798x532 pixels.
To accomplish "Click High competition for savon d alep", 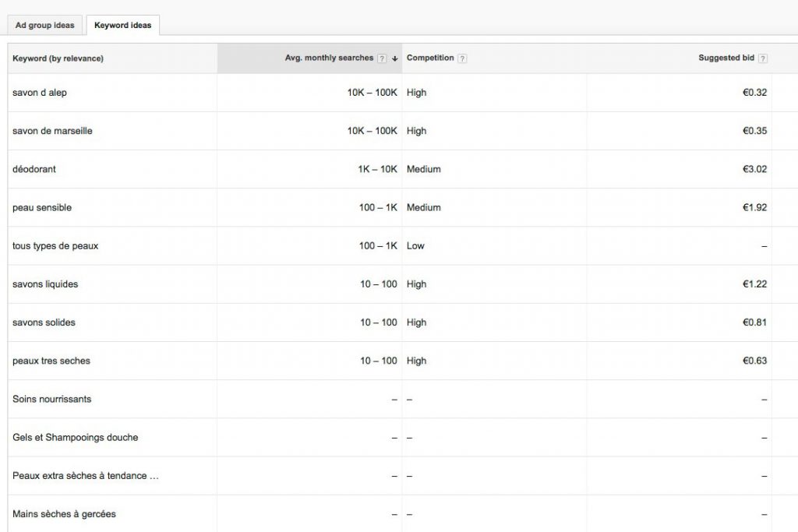I will 416,93.
